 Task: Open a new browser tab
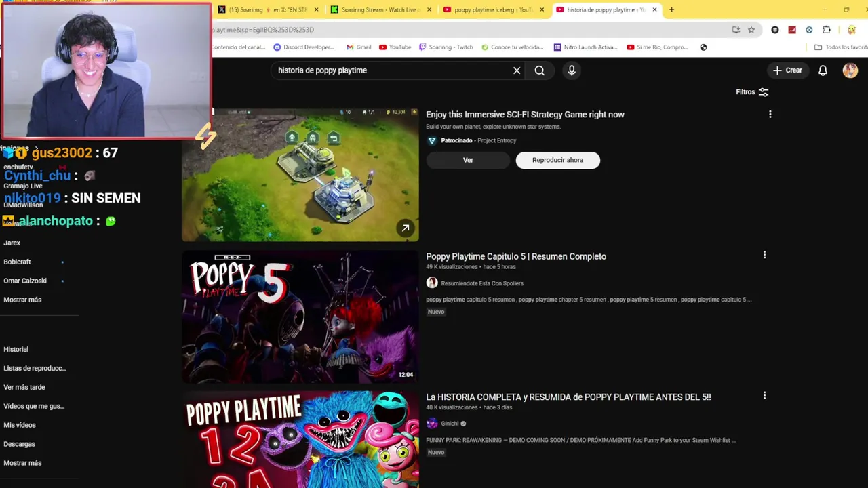[x=671, y=9]
